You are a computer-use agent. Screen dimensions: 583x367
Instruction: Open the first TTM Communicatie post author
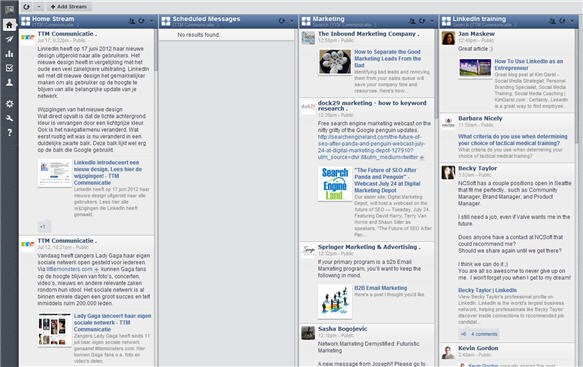(67, 34)
